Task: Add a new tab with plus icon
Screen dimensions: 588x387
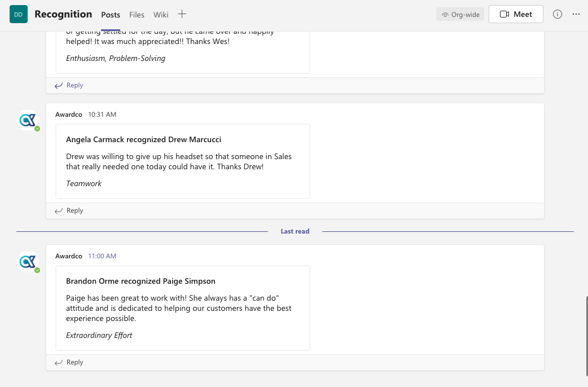Action: [182, 15]
